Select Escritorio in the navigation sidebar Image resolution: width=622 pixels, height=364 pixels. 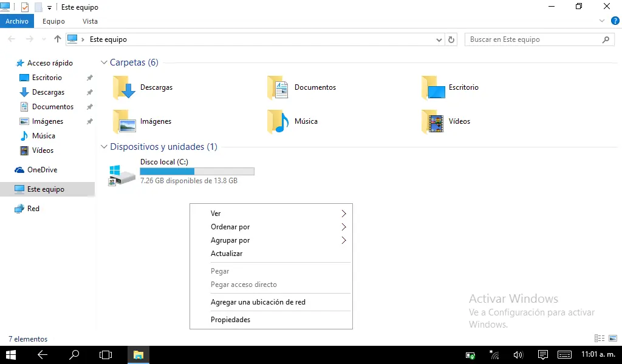(47, 78)
